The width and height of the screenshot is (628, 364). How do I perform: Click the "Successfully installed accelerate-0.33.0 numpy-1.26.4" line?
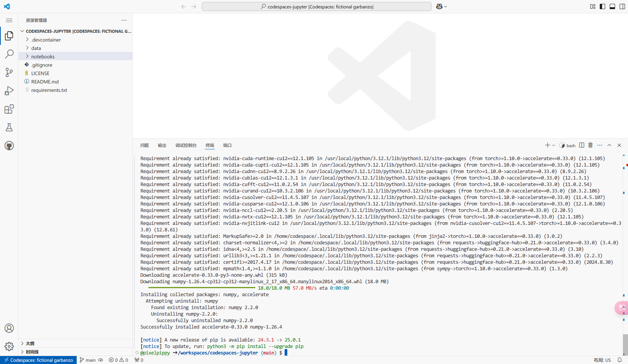[x=211, y=327]
